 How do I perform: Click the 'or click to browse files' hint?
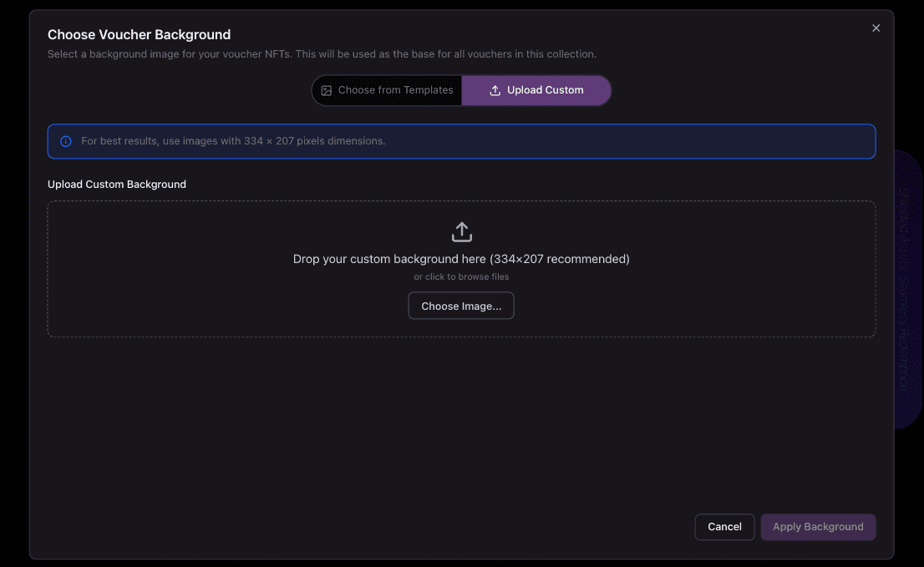[x=461, y=276]
